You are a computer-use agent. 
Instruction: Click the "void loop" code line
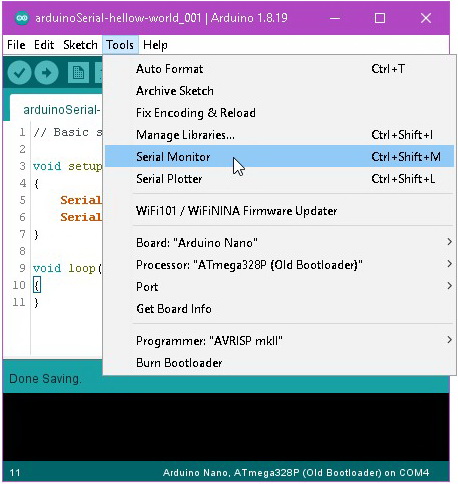point(67,268)
